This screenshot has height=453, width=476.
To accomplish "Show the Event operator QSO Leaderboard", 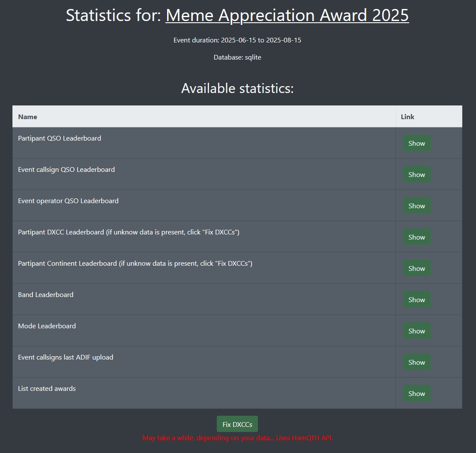I will tap(416, 206).
